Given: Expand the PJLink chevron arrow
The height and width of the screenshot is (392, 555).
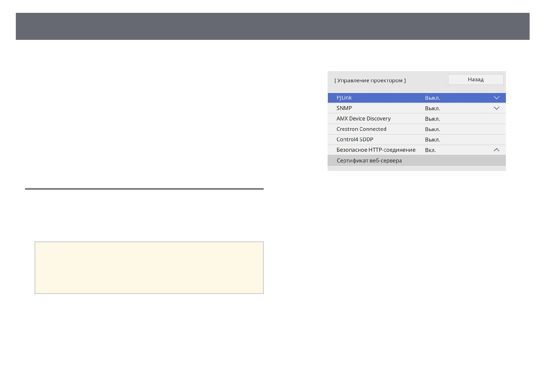Looking at the screenshot, I should pos(496,98).
